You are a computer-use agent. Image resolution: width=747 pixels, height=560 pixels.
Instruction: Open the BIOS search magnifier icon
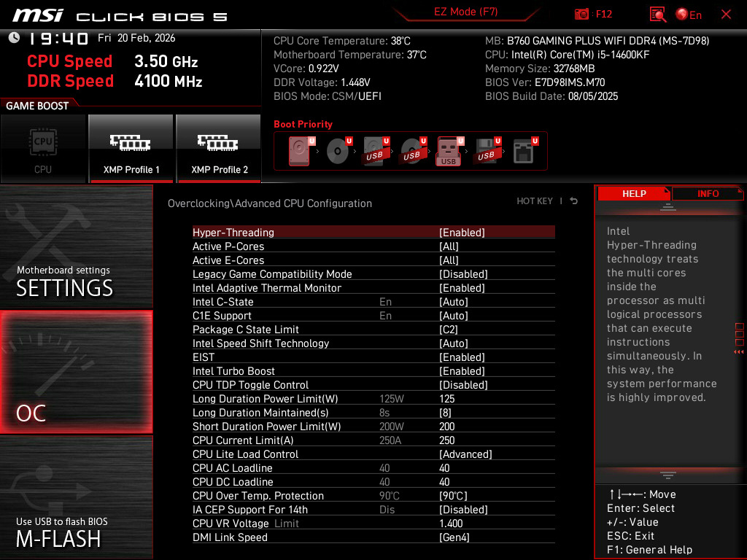[x=658, y=15]
